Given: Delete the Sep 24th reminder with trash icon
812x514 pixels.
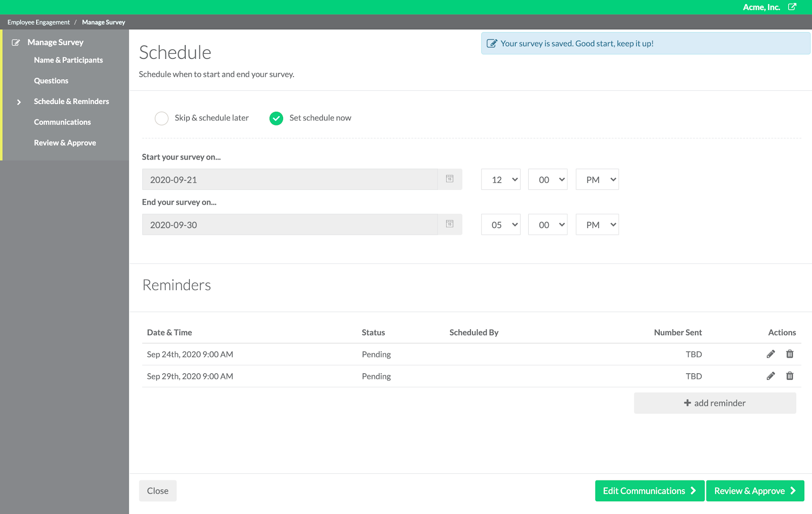Looking at the screenshot, I should tap(790, 354).
